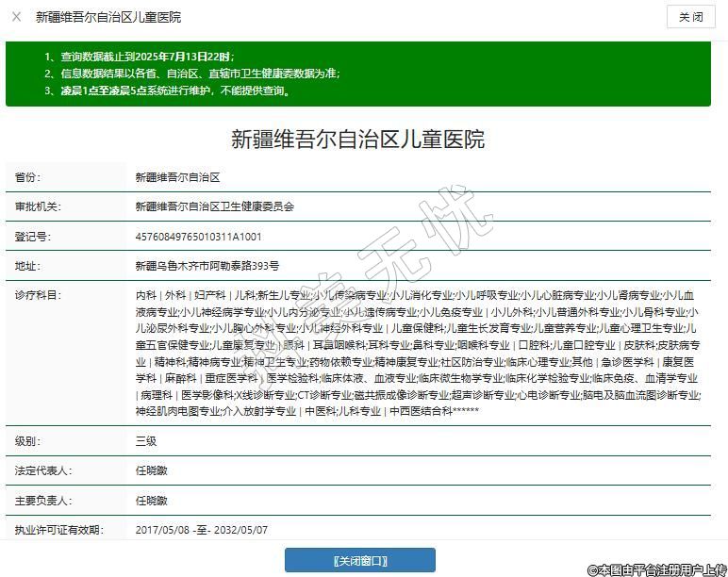728x577 pixels.
Task: Click the first notice about query data deadline
Action: (x=140, y=57)
